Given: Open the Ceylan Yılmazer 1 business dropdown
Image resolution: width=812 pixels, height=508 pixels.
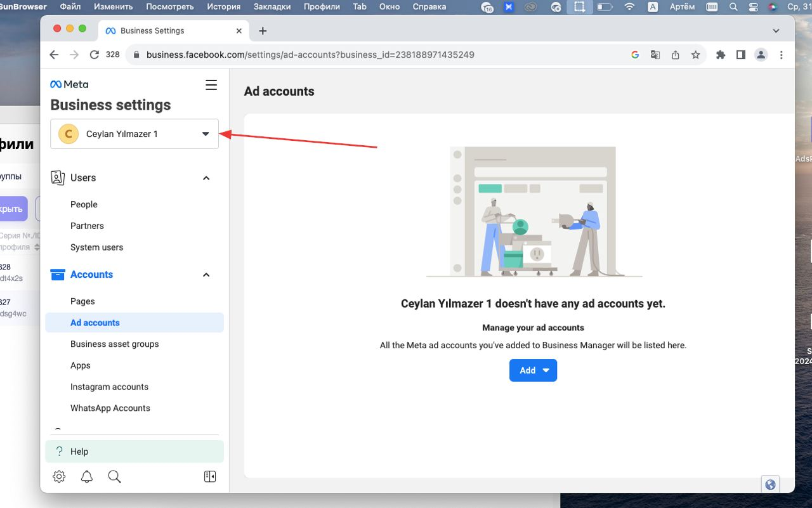Looking at the screenshot, I should tap(134, 134).
